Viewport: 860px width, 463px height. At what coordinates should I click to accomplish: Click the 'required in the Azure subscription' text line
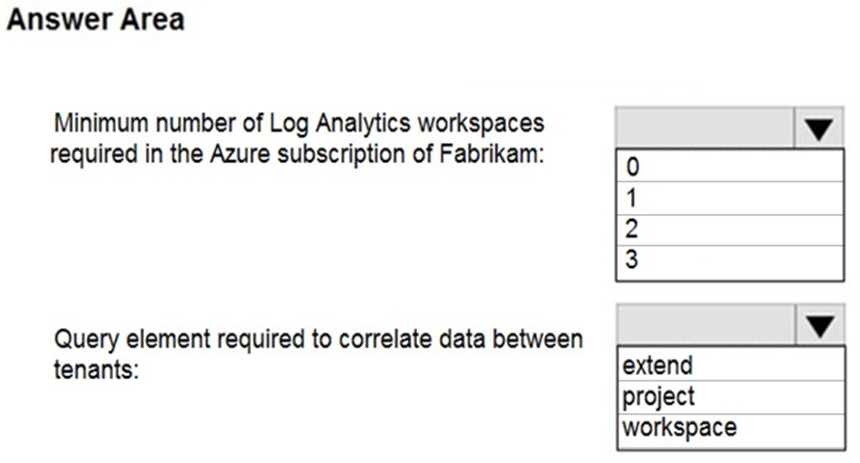[297, 154]
